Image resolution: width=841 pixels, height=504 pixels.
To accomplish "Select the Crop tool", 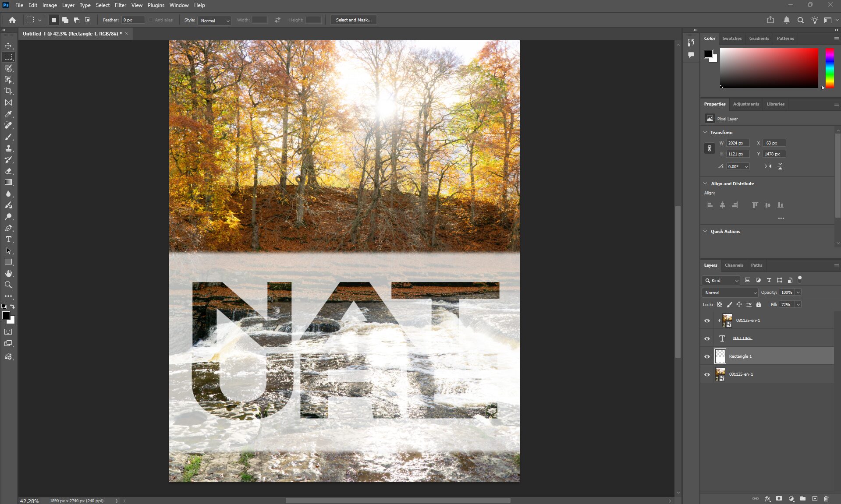I will [x=8, y=91].
